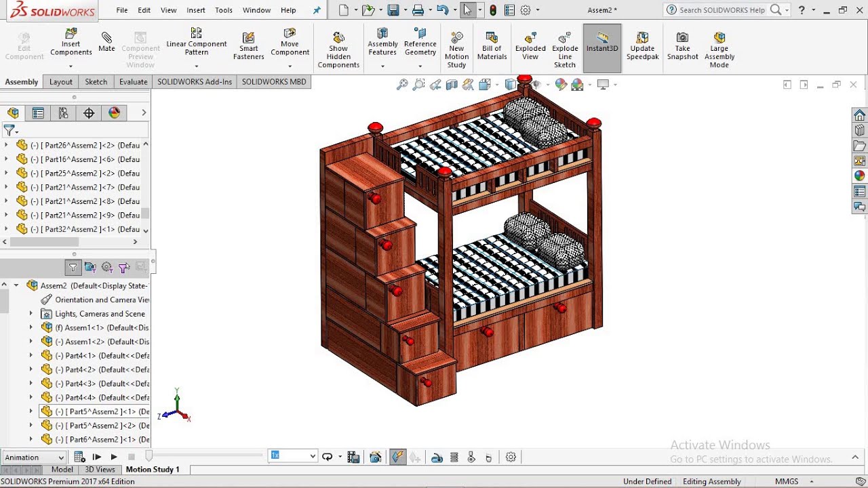Image resolution: width=868 pixels, height=488 pixels.
Task: Add a Spring in the motion study
Action: point(454,457)
